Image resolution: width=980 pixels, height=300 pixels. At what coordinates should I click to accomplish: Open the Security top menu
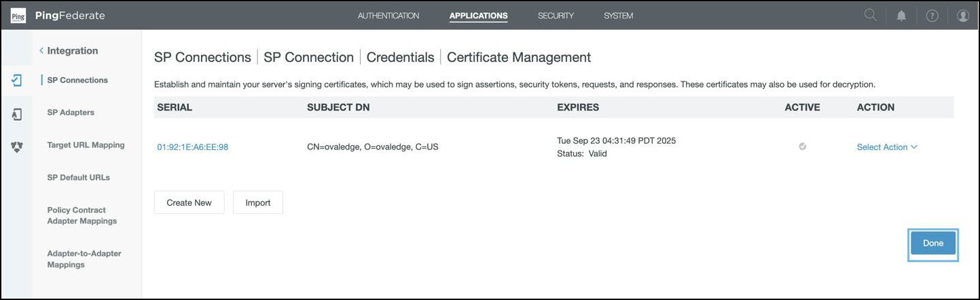point(556,16)
